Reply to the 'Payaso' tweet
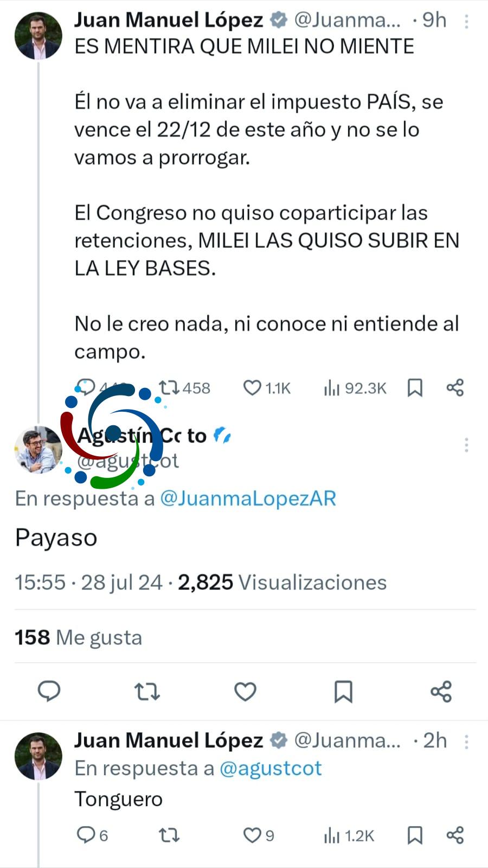 click(x=49, y=691)
